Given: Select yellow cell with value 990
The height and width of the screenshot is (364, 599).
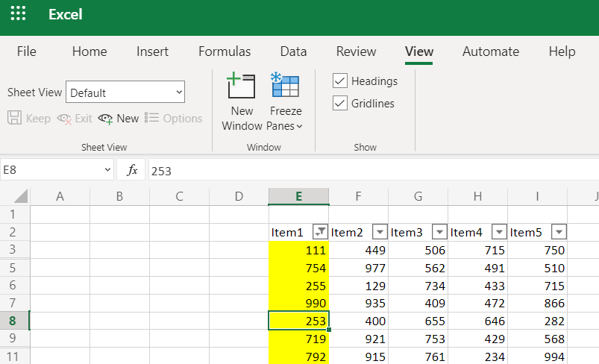Looking at the screenshot, I should (298, 303).
